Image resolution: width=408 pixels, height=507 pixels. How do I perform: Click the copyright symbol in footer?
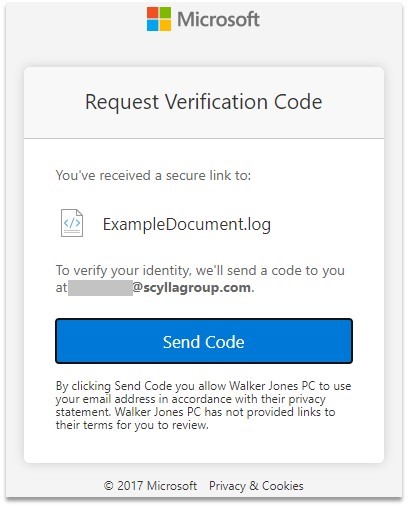109,486
